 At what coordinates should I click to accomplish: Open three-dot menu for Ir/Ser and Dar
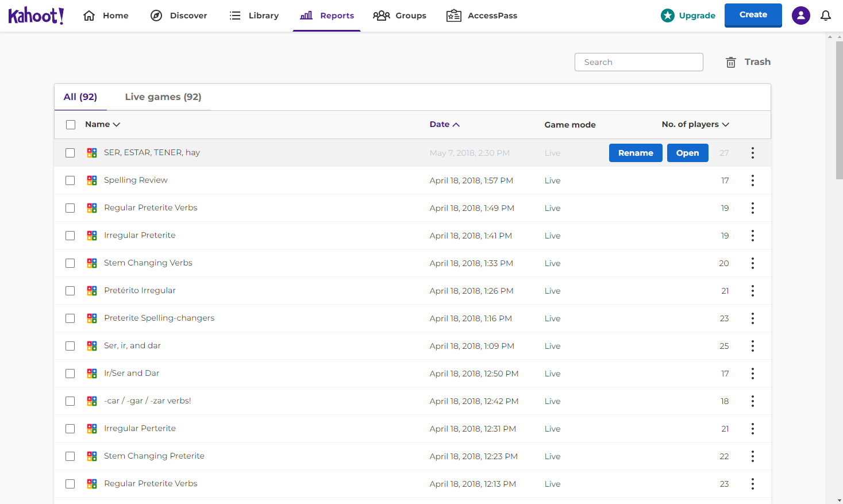coord(752,374)
